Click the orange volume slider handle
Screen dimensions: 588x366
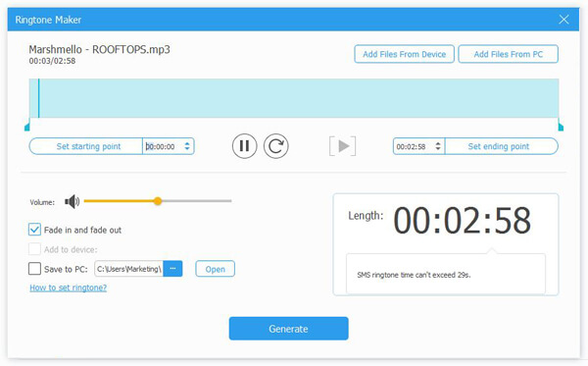(158, 201)
